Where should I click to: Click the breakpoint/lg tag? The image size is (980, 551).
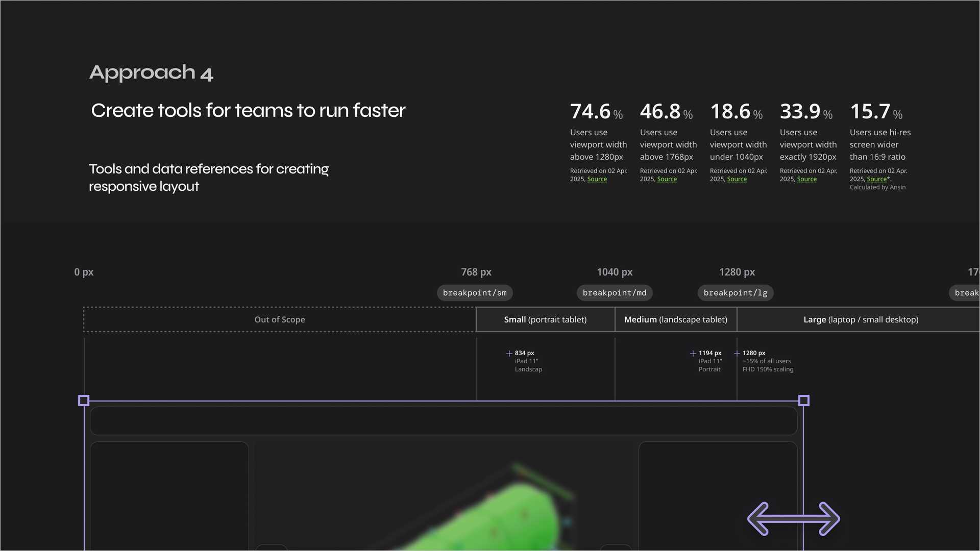pos(736,293)
